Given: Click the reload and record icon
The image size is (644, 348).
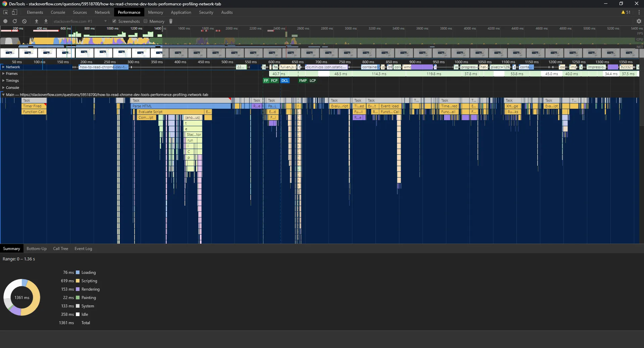Looking at the screenshot, I should click(x=15, y=21).
